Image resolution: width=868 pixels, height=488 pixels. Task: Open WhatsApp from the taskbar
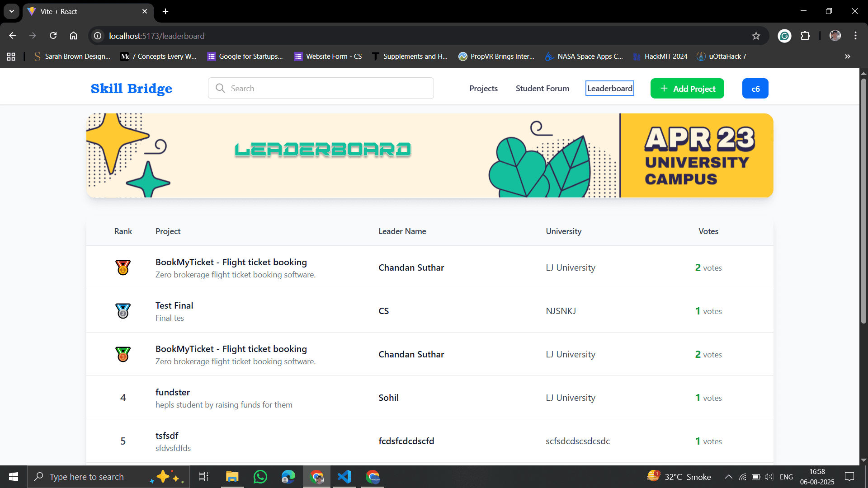click(x=260, y=477)
